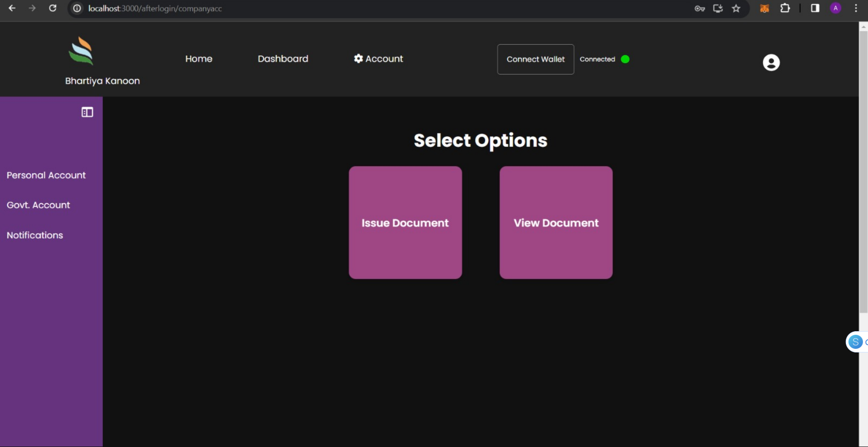Click the Bhartiya Kanoon logo

[81, 51]
